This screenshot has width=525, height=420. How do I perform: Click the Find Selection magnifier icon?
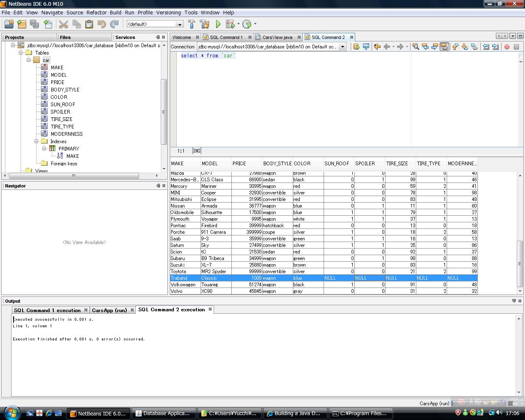(415, 47)
